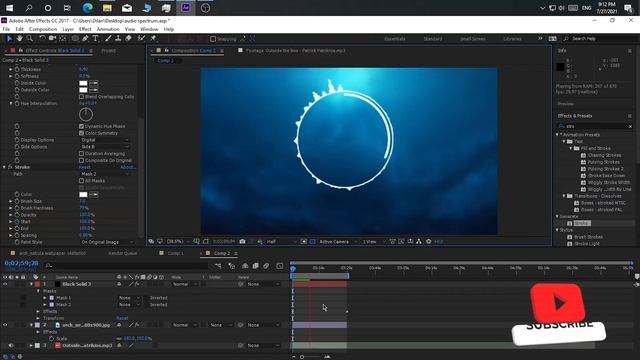Viewport: 640px width, 360px height.
Task: Open the Animation menu
Action: coord(108,29)
